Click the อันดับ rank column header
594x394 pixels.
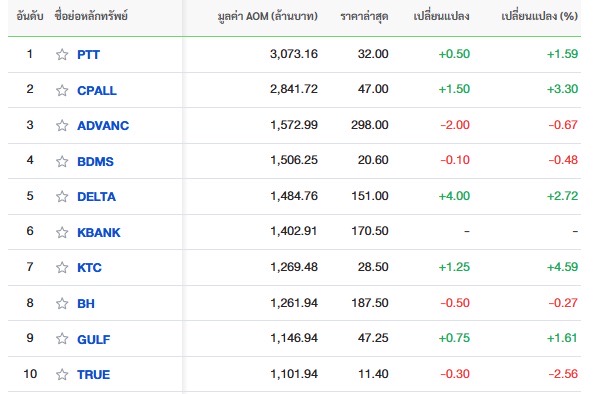[x=30, y=16]
